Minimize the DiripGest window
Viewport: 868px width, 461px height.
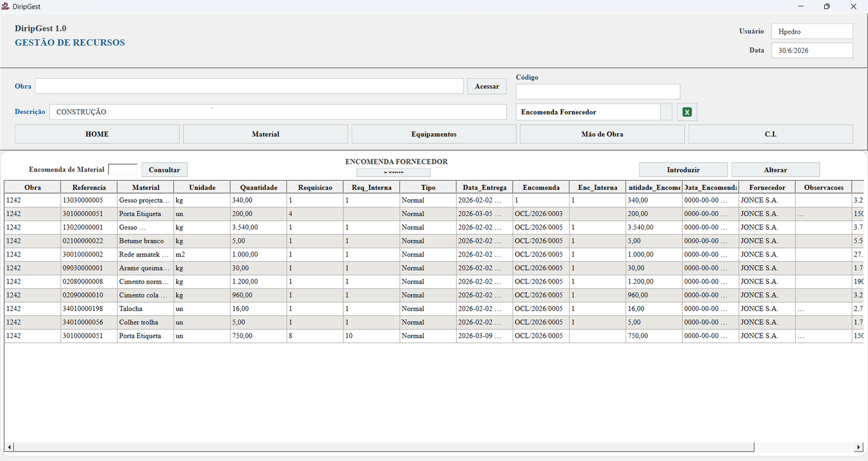click(x=801, y=7)
